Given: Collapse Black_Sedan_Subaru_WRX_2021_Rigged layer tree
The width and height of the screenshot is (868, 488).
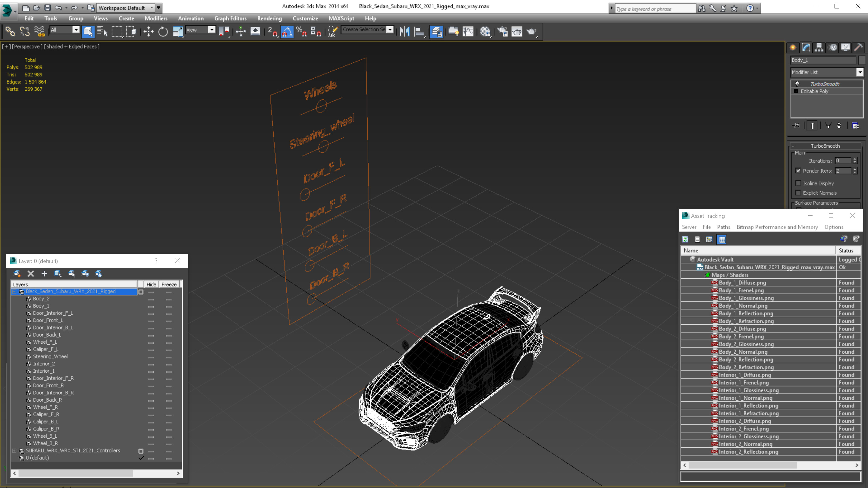Looking at the screenshot, I should pos(14,292).
